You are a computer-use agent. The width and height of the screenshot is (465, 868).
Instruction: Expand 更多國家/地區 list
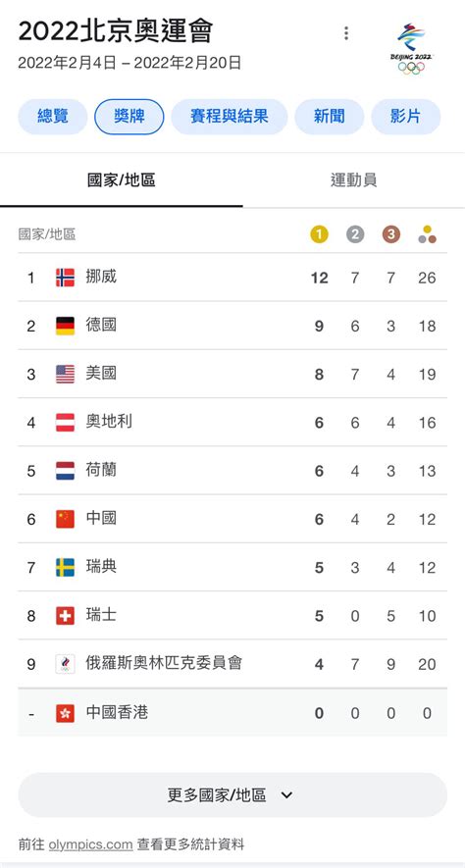point(232,795)
